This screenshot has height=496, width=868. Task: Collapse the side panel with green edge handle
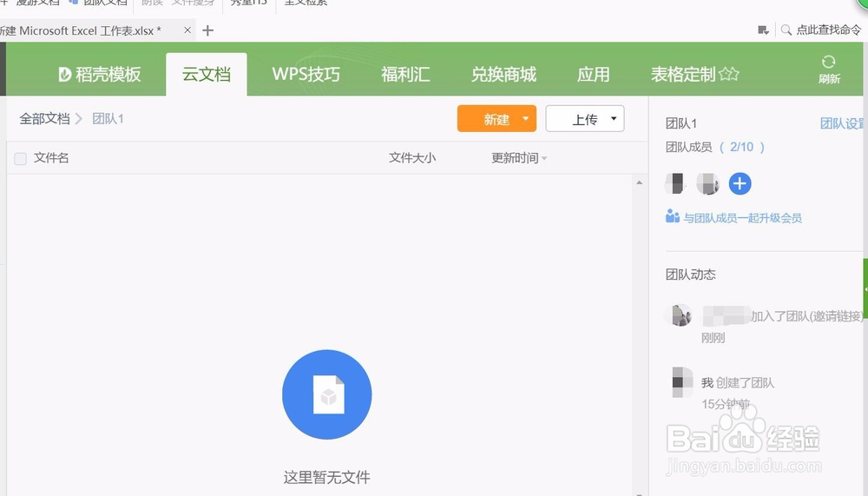tap(865, 288)
